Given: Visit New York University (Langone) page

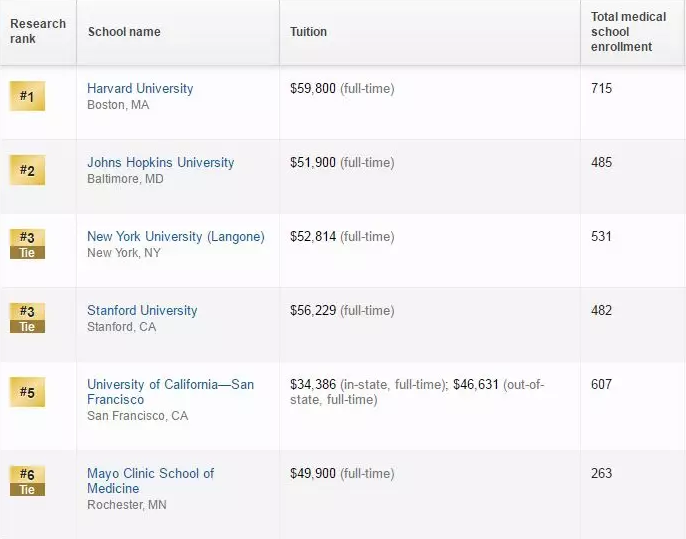Looking at the screenshot, I should point(175,236).
